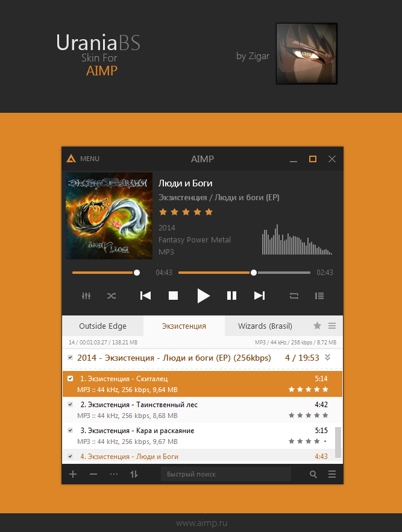Toggle checkbox for Кара и раскаяние track

[x=70, y=430]
